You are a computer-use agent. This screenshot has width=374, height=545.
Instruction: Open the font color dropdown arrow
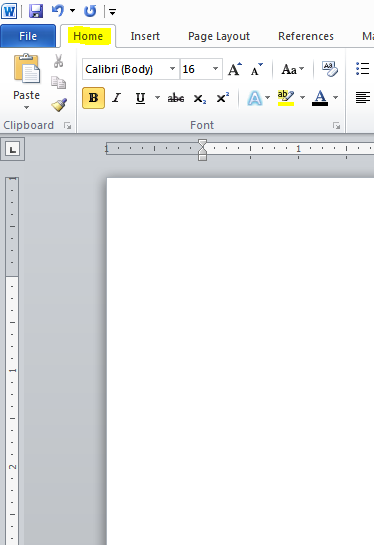coord(335,98)
